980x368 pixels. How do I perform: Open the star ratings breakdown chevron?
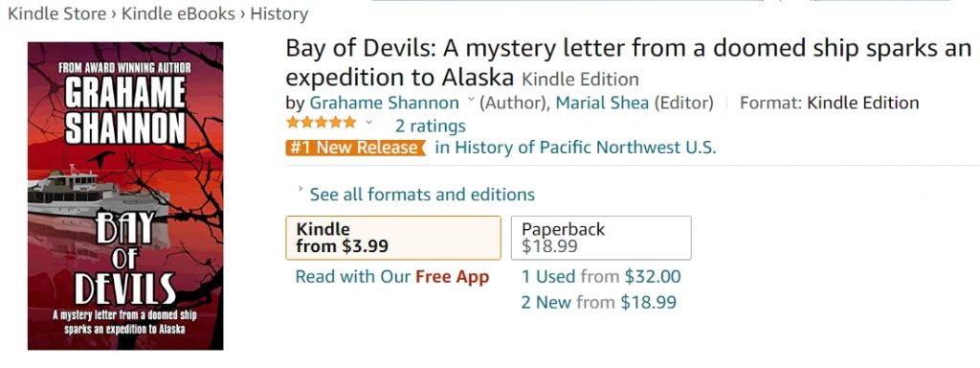point(368,122)
